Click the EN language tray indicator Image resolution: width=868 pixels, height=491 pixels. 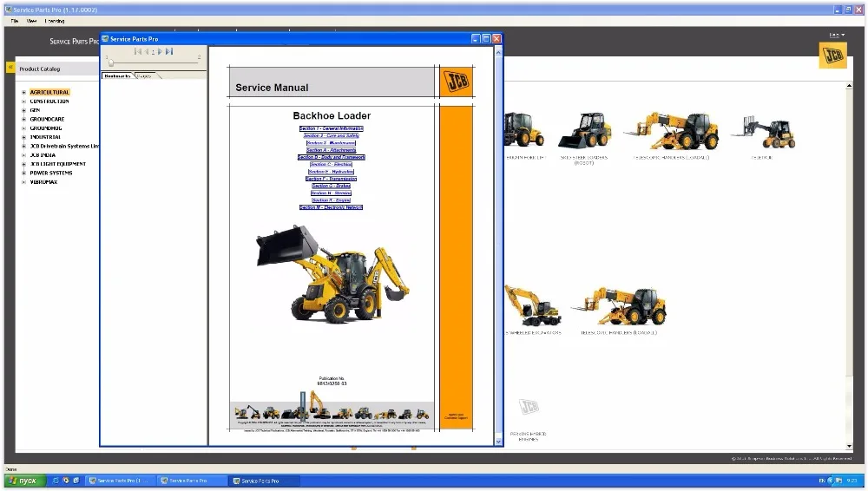[822, 481]
